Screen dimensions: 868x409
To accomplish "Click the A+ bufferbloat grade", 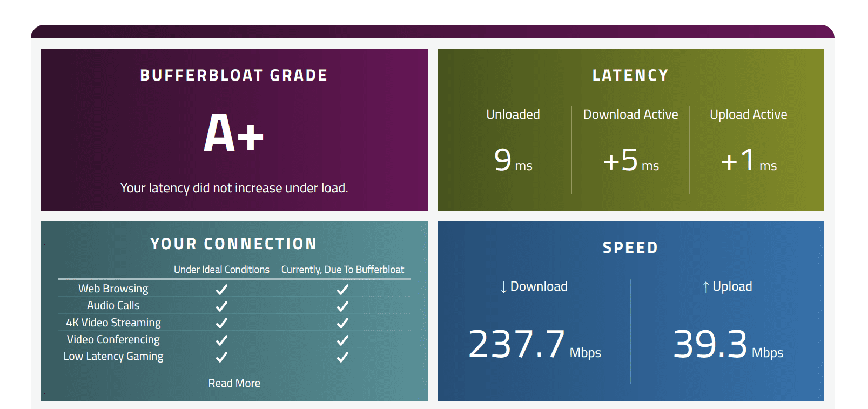I will [234, 133].
